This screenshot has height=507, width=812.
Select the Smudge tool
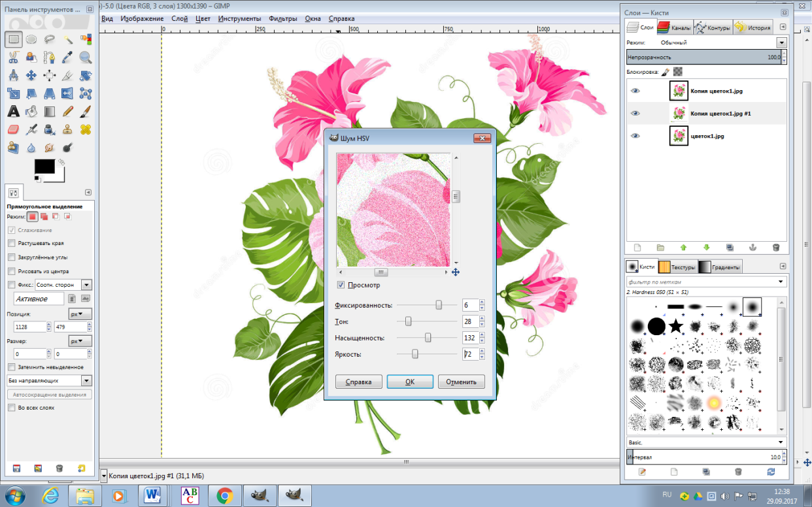click(x=49, y=148)
